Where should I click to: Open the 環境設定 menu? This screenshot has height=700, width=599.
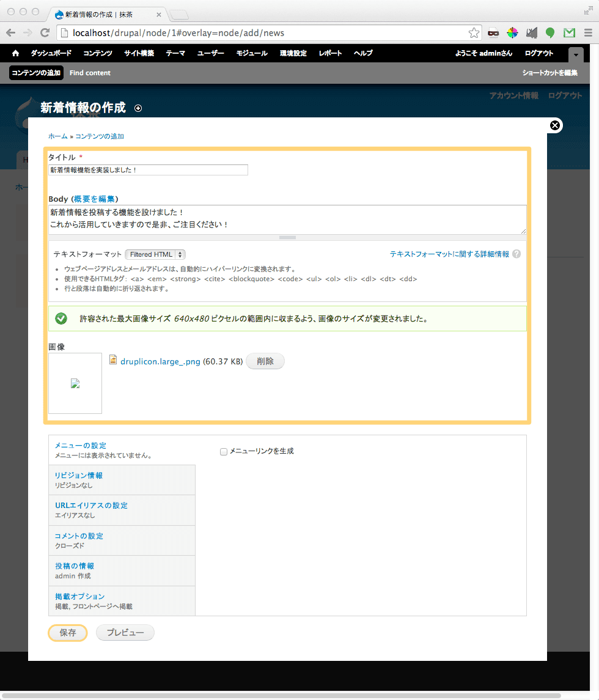tap(293, 53)
